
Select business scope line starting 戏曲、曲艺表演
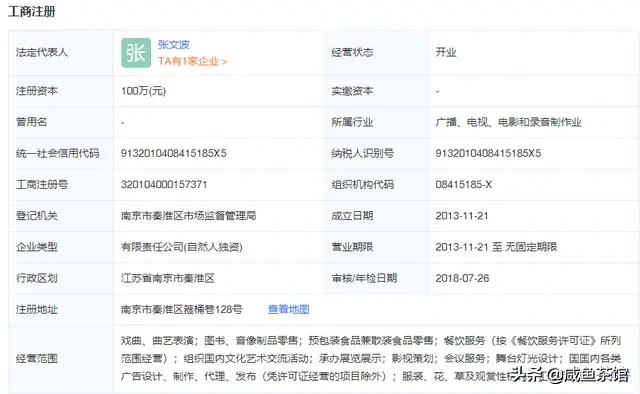371,341
